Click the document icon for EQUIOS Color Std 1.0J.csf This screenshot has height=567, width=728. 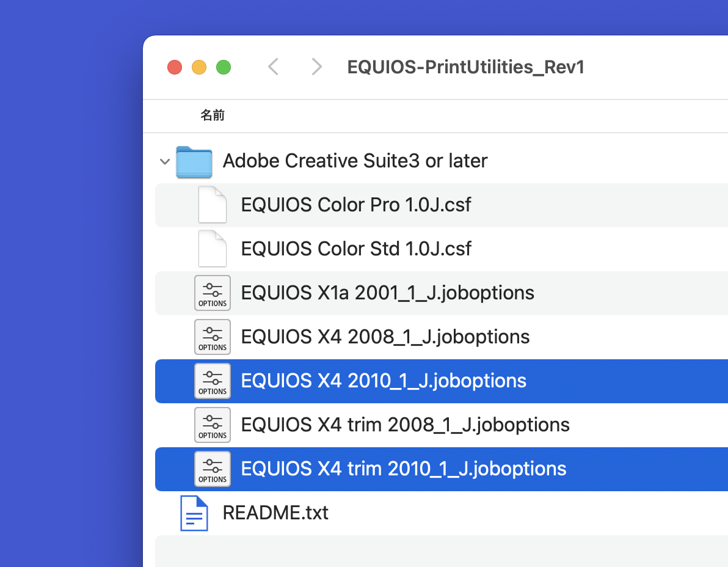pyautogui.click(x=213, y=249)
